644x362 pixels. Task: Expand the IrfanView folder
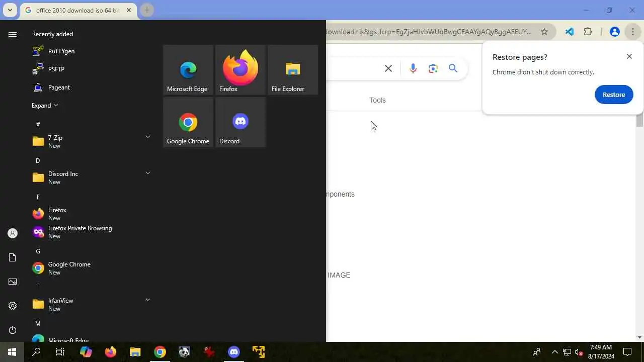pos(148,300)
